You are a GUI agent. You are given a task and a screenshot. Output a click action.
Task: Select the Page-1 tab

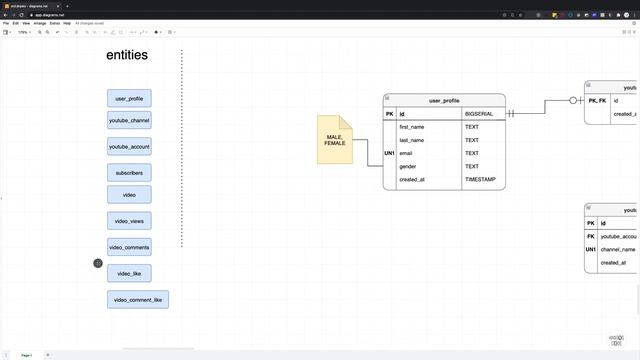(27, 355)
